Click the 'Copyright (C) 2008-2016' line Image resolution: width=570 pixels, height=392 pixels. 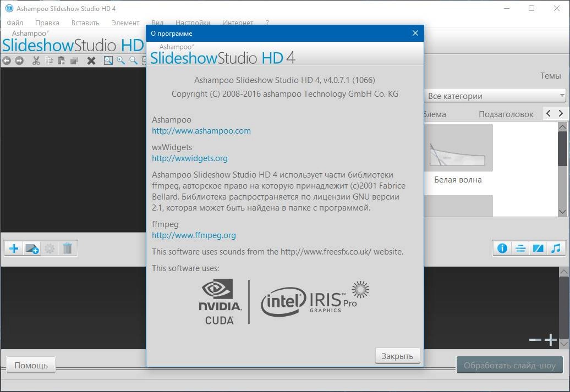pos(284,94)
